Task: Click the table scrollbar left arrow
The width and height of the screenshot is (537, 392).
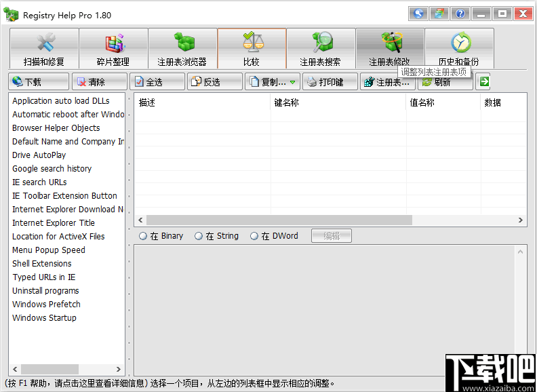Action: click(140, 220)
